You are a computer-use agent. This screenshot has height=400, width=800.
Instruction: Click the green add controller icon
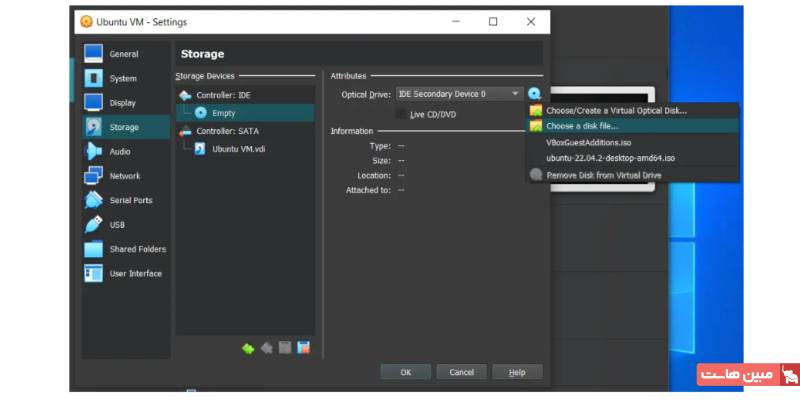point(248,348)
